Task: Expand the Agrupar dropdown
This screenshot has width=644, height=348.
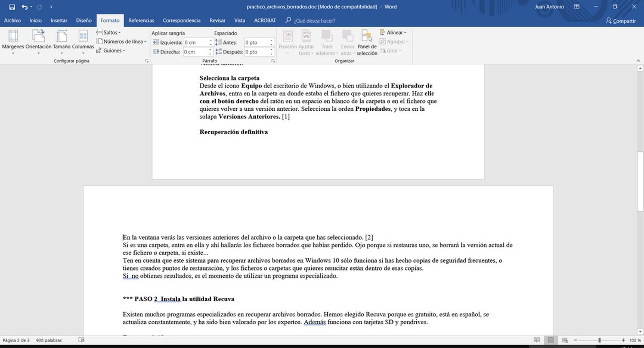Action: (394, 41)
